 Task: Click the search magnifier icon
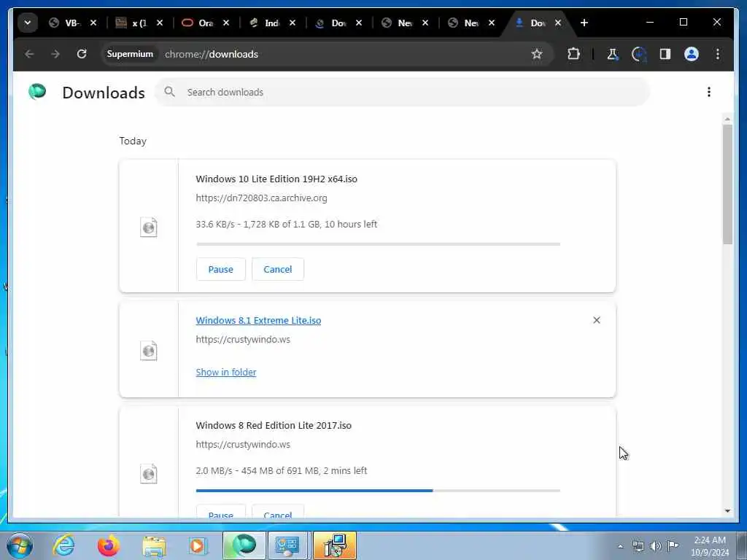click(x=169, y=92)
